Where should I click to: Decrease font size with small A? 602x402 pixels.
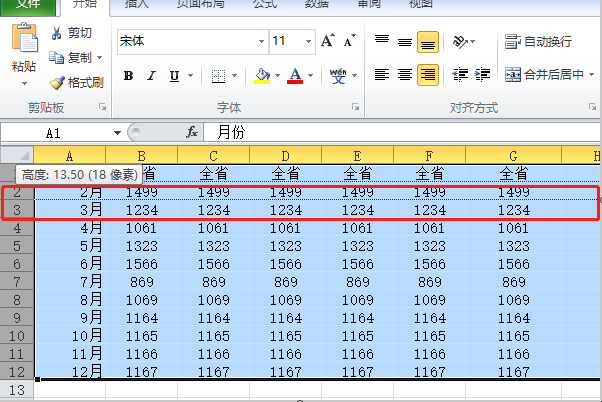coord(349,41)
